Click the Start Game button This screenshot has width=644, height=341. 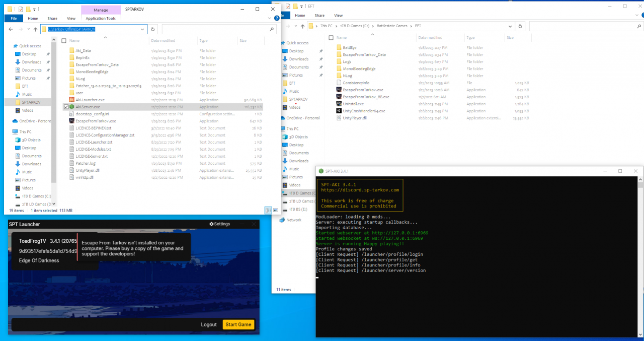238,324
